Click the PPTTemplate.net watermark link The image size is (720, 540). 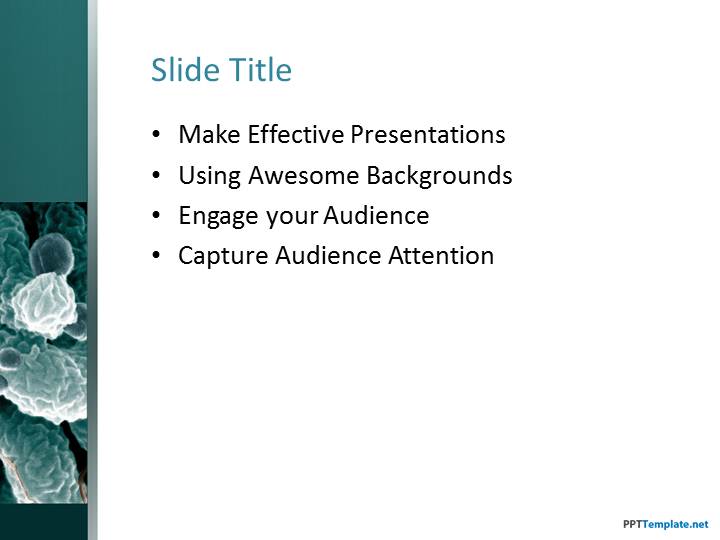click(665, 524)
